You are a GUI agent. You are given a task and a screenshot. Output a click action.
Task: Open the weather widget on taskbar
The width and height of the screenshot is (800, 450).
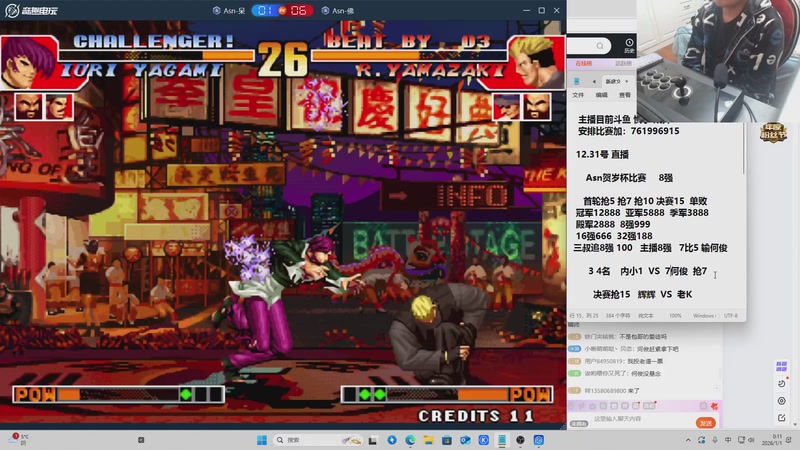tap(19, 440)
